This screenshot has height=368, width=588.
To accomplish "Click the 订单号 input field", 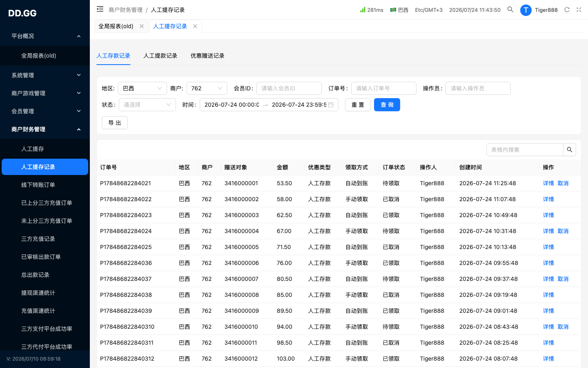I will tap(384, 88).
